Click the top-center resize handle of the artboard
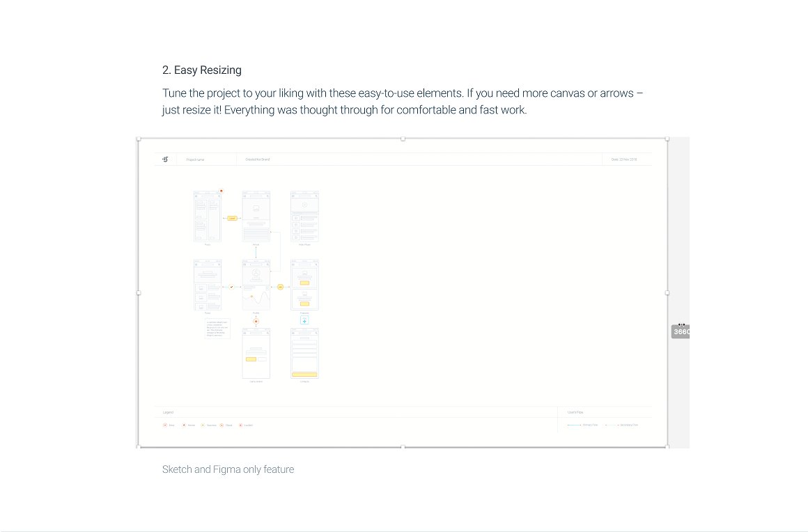The width and height of the screenshot is (808, 532). pos(403,139)
